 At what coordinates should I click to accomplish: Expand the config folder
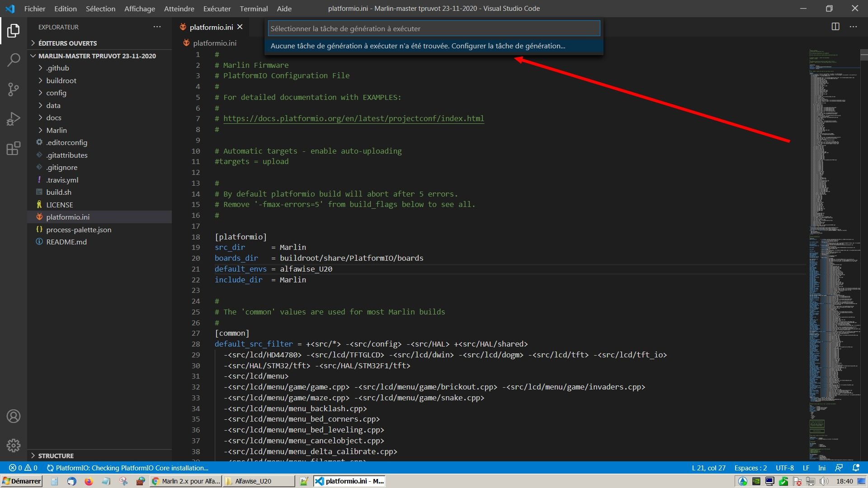[x=99, y=93]
